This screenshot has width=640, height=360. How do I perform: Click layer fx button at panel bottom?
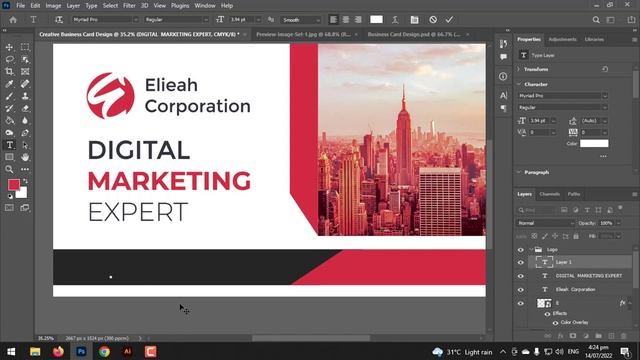pos(560,336)
